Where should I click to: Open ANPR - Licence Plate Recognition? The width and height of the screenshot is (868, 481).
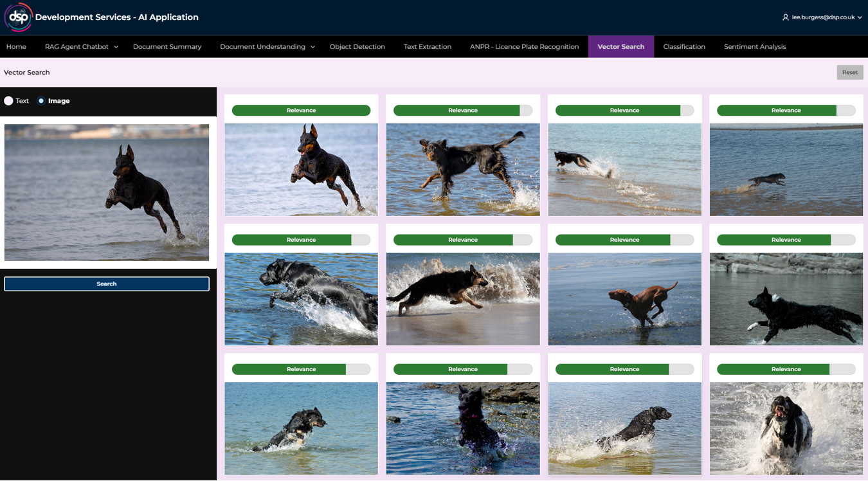pyautogui.click(x=524, y=47)
